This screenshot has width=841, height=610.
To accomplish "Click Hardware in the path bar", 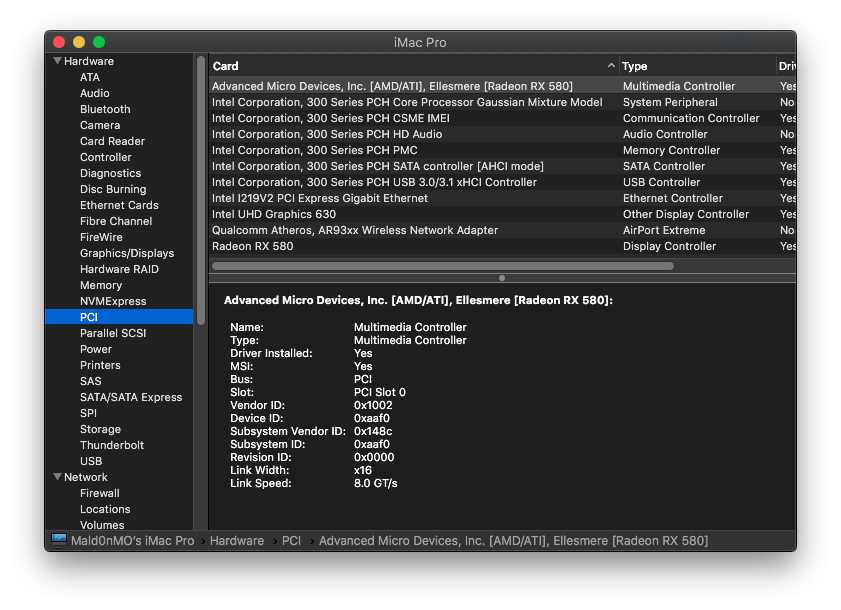I will [237, 541].
